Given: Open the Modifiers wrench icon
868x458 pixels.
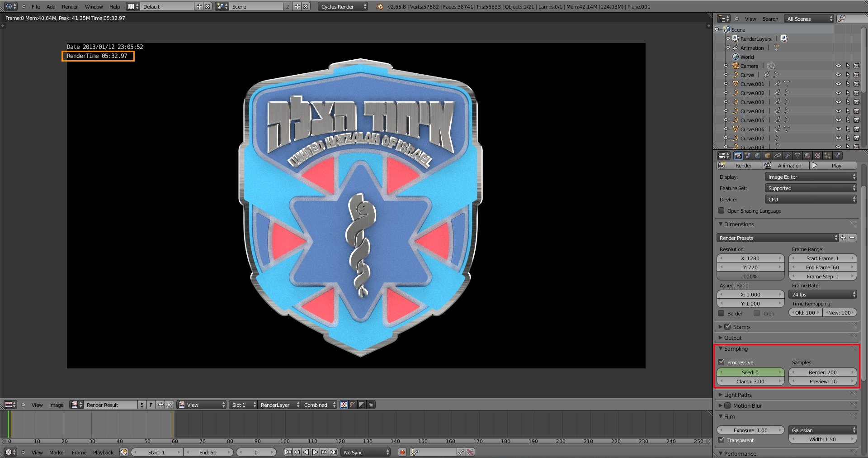Looking at the screenshot, I should pyautogui.click(x=788, y=156).
